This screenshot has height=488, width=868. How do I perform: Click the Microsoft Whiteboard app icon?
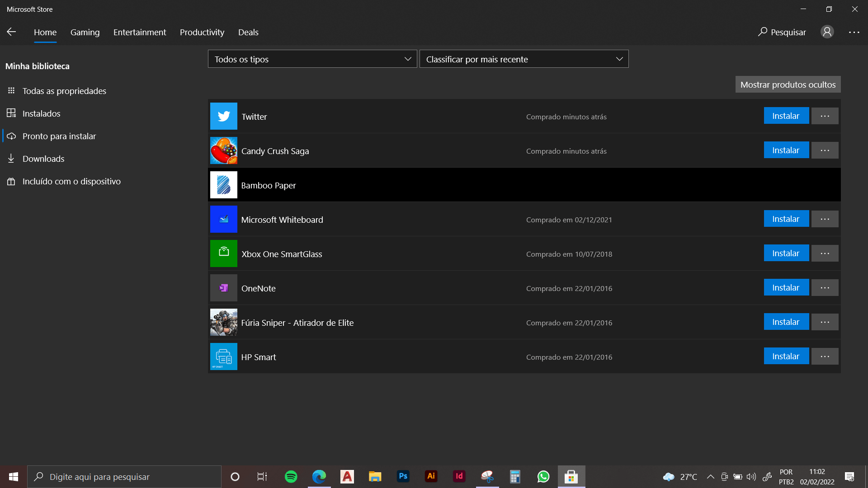click(x=224, y=219)
